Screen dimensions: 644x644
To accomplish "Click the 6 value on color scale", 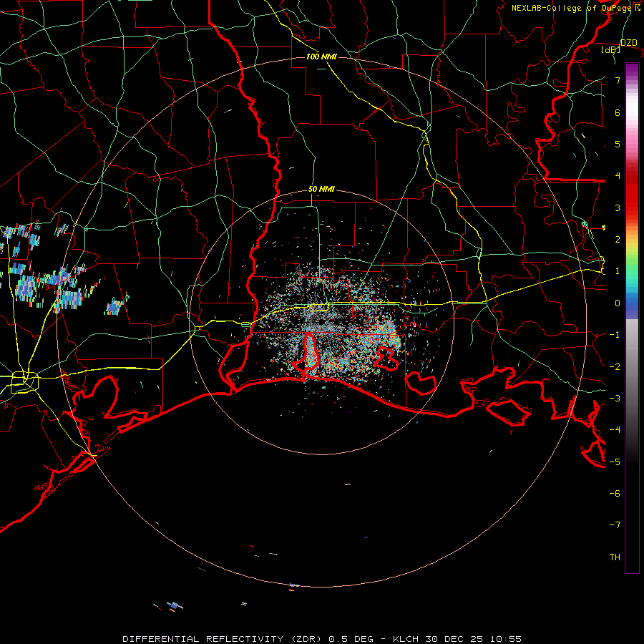I will 618,112.
